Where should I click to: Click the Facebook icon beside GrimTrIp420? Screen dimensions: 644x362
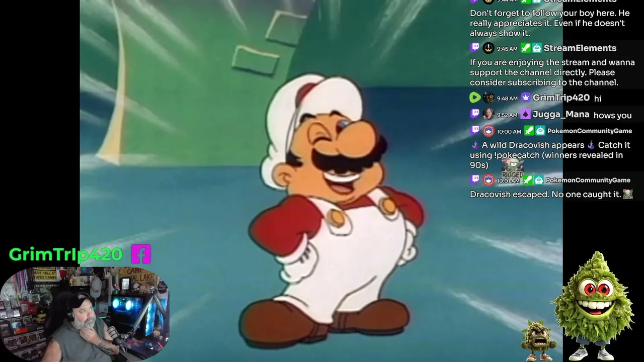[141, 254]
